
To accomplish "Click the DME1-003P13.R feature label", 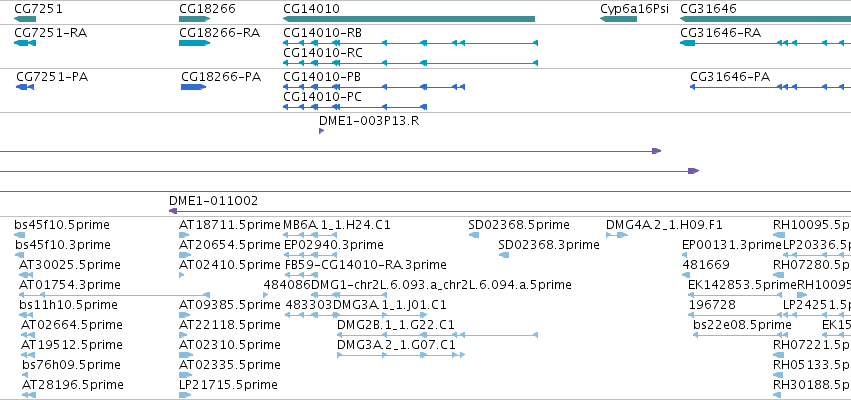I will click(x=369, y=120).
